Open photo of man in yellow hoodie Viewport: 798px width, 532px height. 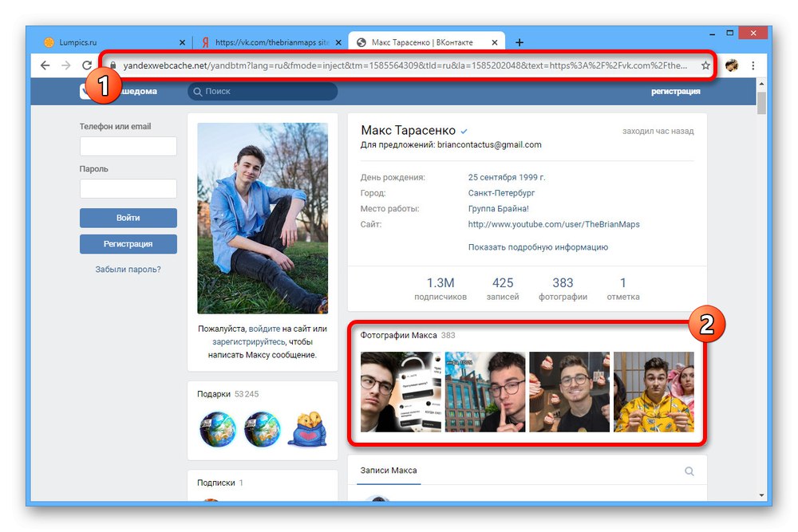[x=654, y=392]
